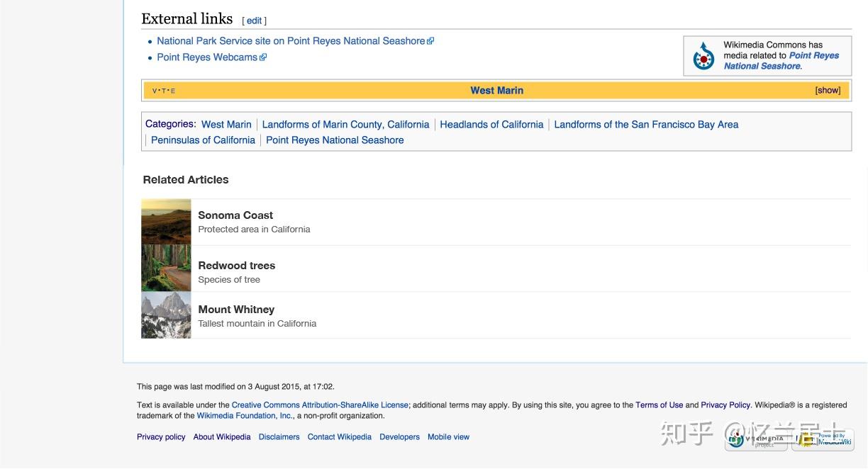This screenshot has height=469, width=868.
Task: Open the Mount Whitney related article
Action: click(236, 310)
